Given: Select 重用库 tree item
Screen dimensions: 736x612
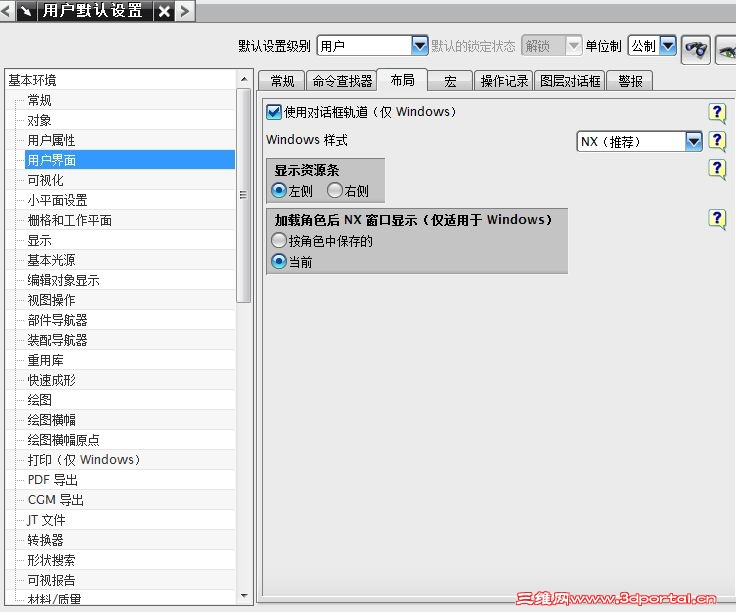Looking at the screenshot, I should tap(46, 360).
